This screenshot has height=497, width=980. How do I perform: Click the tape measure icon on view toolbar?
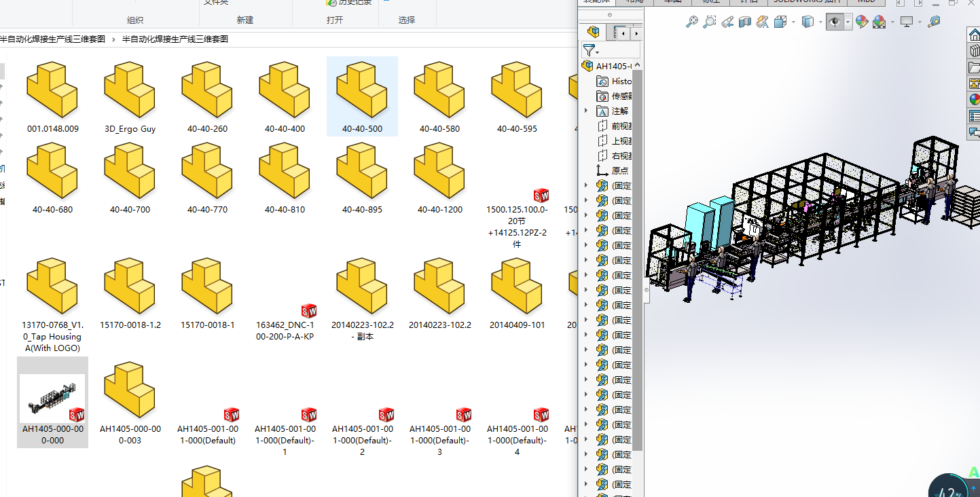click(x=934, y=22)
